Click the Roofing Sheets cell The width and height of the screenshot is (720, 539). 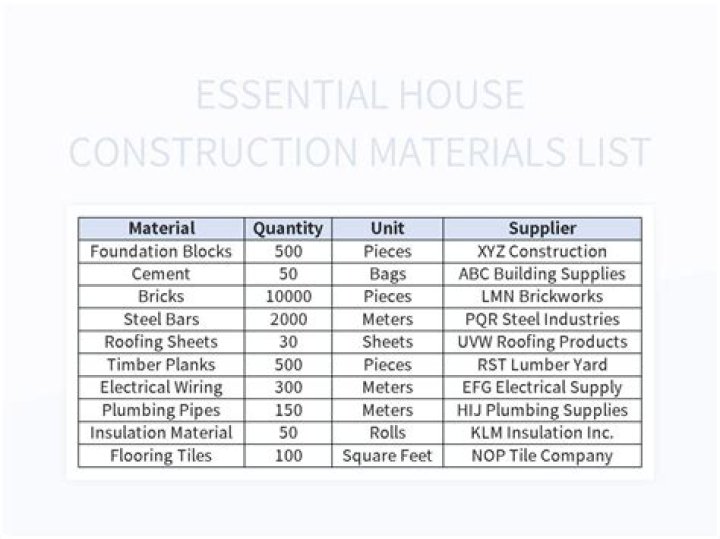click(161, 342)
